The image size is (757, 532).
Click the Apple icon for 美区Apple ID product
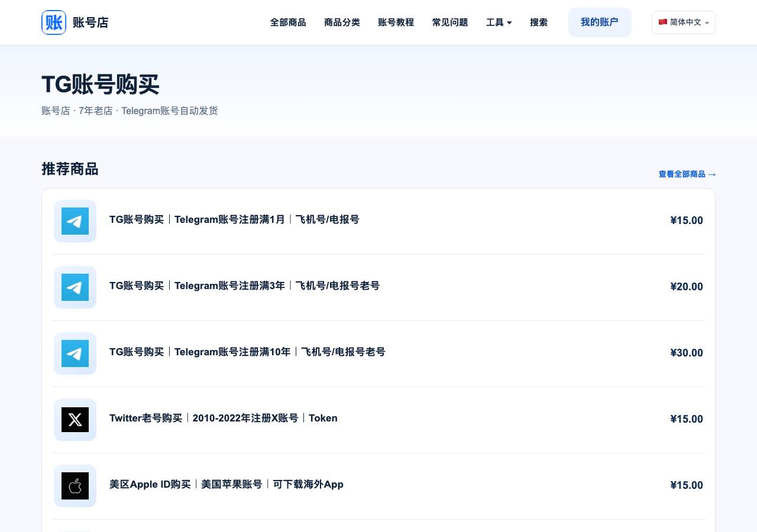[x=75, y=486]
